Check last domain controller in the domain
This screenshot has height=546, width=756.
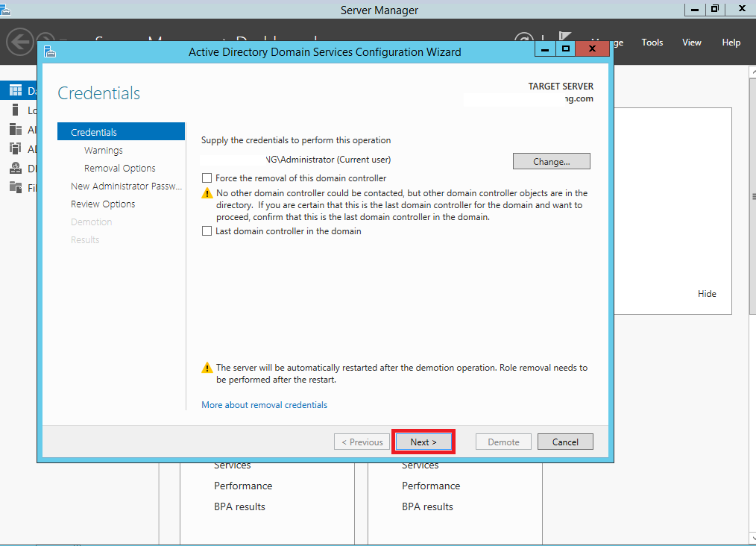pyautogui.click(x=207, y=230)
